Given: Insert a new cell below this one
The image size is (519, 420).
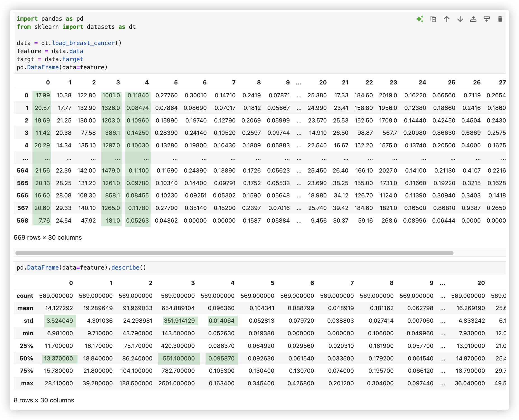Looking at the screenshot, I should click(487, 19).
